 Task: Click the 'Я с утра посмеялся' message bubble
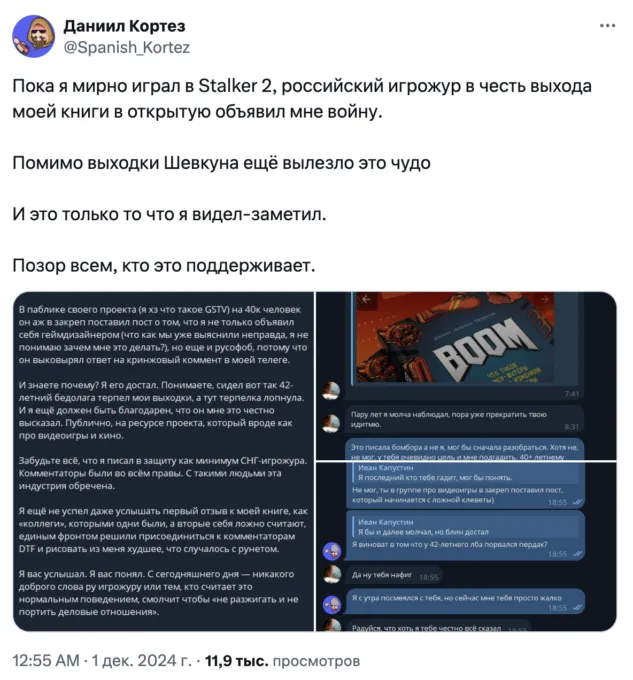(465, 602)
